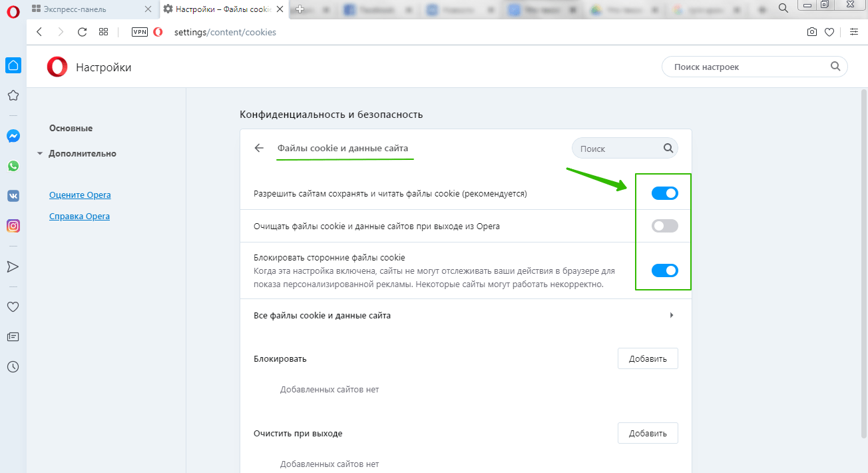Click the Блокировать сторонние файлы cookie label
The width and height of the screenshot is (868, 473).
point(329,257)
